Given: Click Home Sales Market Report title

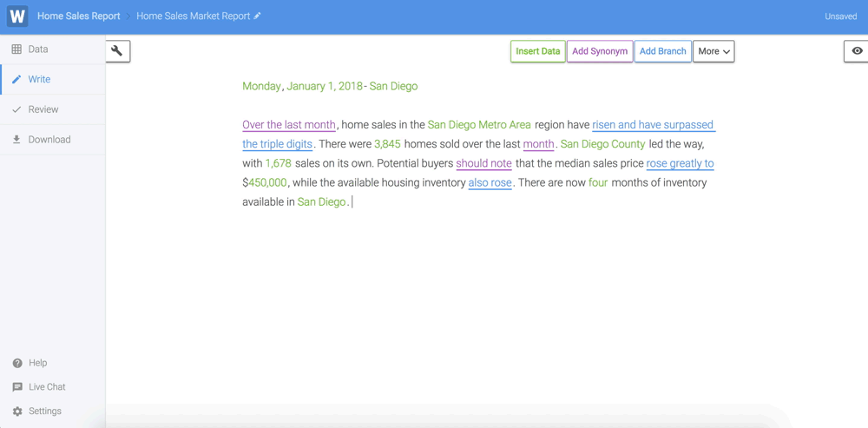Looking at the screenshot, I should (x=194, y=16).
